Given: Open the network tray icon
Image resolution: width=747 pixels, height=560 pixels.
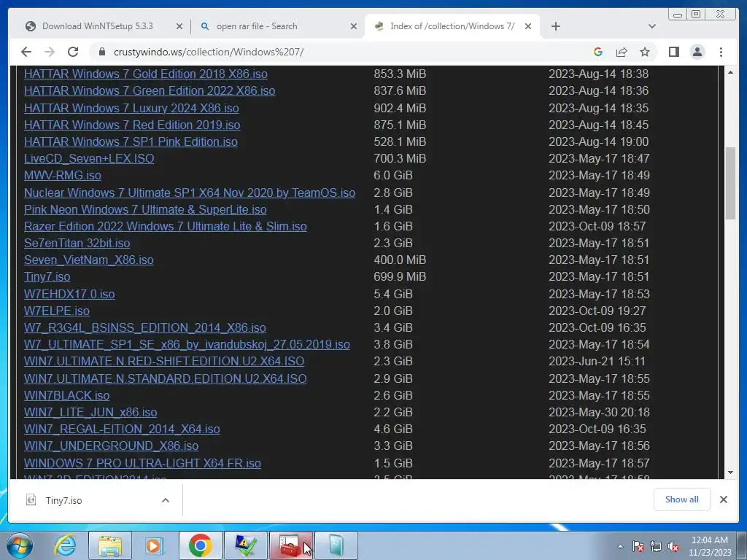Looking at the screenshot, I should pos(656,547).
